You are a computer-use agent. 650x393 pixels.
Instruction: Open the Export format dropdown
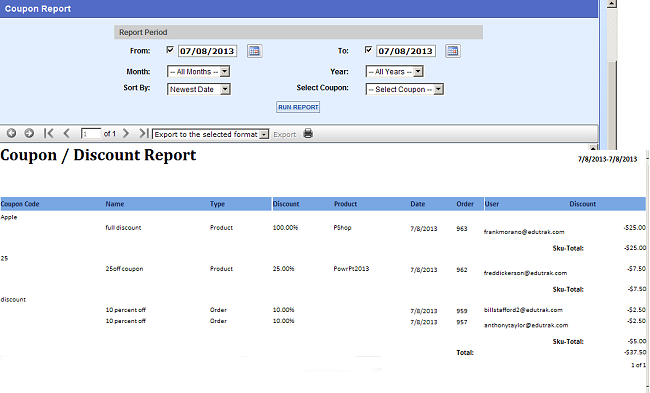[x=211, y=134]
